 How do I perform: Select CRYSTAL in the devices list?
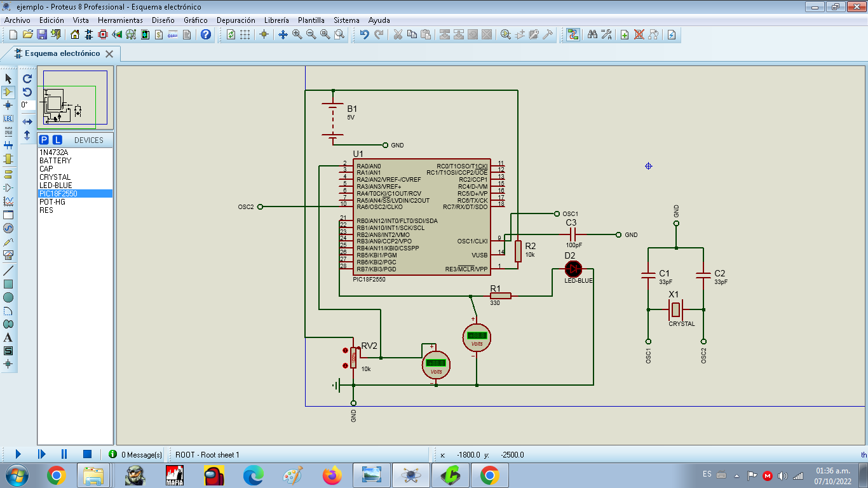(75, 177)
